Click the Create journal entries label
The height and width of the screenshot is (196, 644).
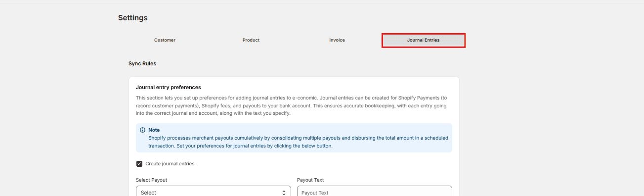(x=170, y=164)
